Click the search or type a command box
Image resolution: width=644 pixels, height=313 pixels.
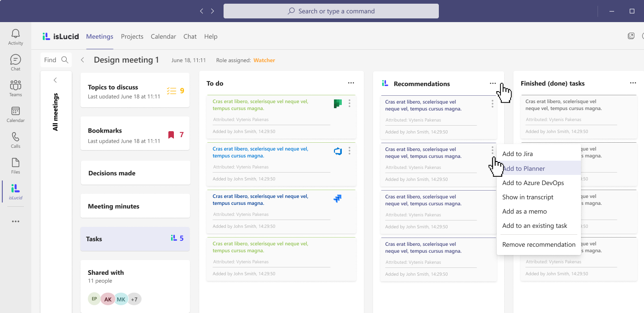click(x=331, y=11)
